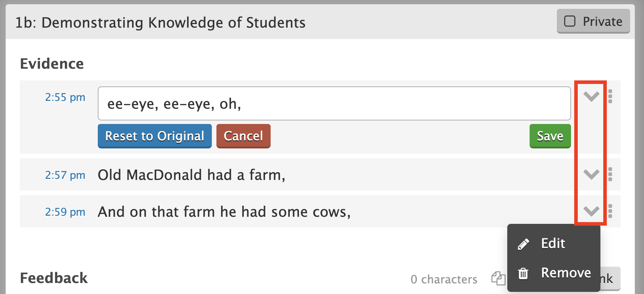The image size is (644, 294).
Task: Click the pencil icon beside Edit
Action: [523, 244]
